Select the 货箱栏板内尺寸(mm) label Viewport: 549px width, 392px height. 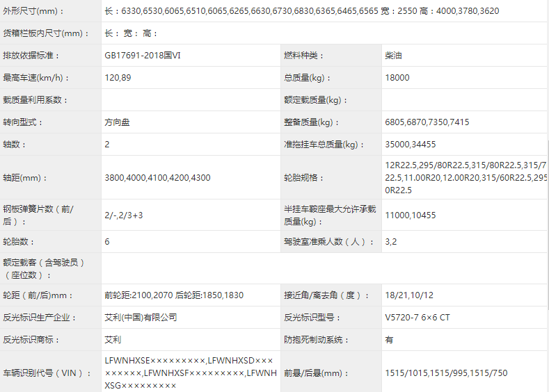pos(47,33)
